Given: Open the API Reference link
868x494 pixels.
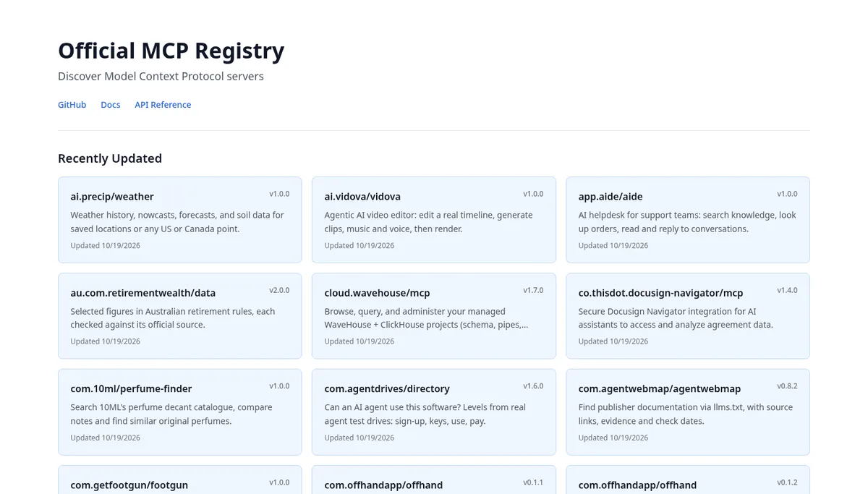Looking at the screenshot, I should pyautogui.click(x=163, y=105).
